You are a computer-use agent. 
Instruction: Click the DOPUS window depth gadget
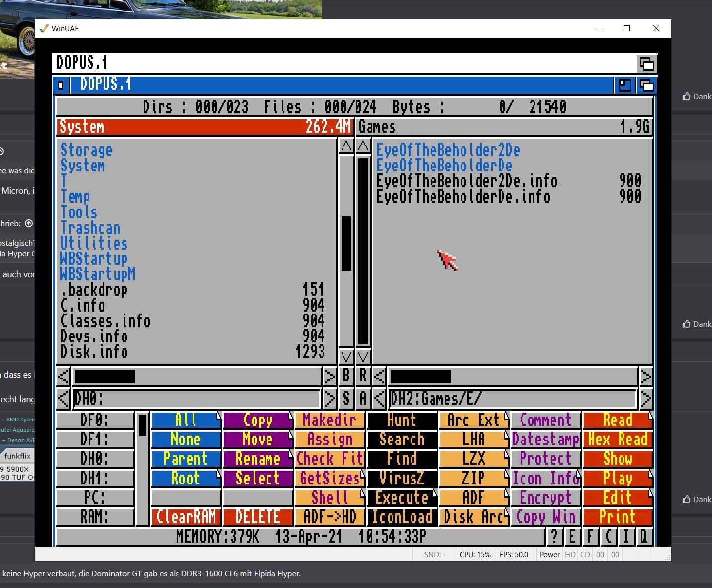coord(647,85)
